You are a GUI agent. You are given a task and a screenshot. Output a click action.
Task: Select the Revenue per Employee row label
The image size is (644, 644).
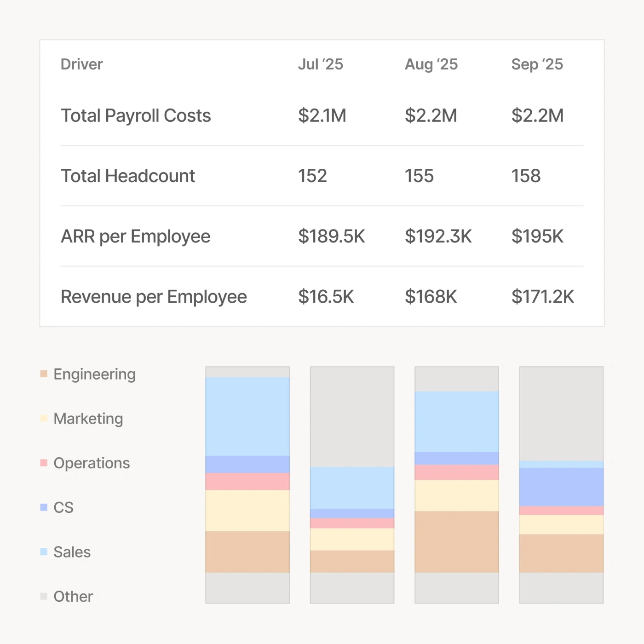[x=154, y=297]
